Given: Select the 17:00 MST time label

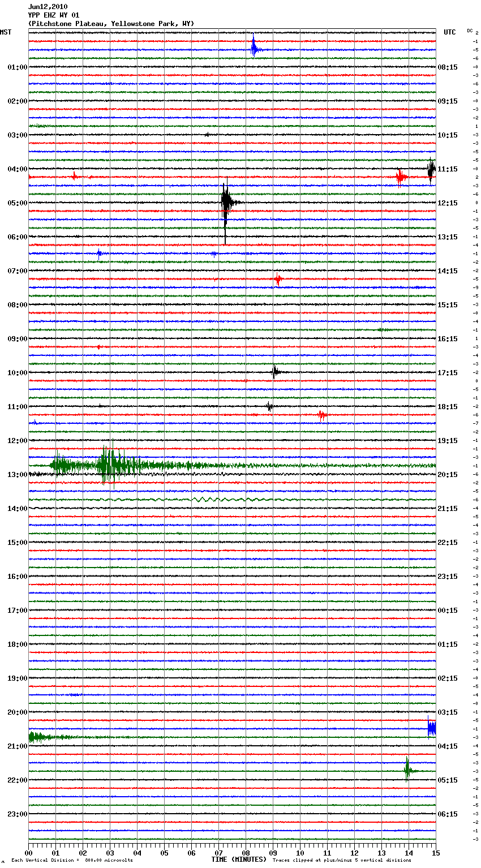Looking at the screenshot, I should point(17,611).
